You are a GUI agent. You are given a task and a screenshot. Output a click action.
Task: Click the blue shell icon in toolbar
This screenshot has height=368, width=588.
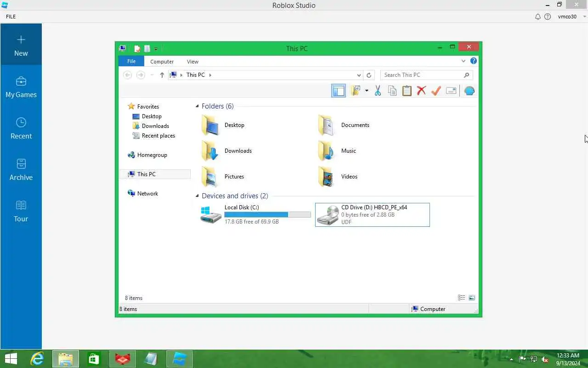click(x=469, y=91)
